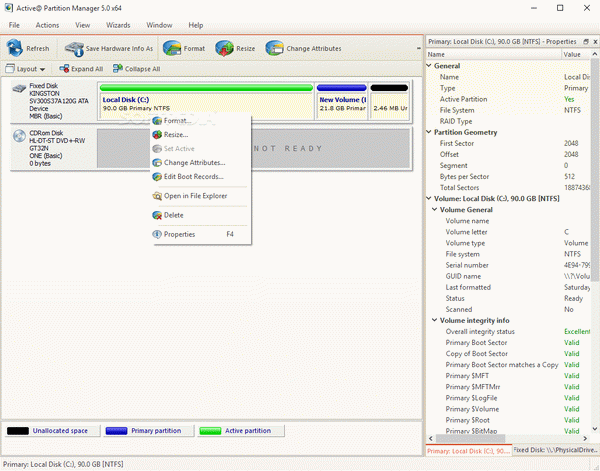Click the Open in File Explorer icon
This screenshot has height=471, width=600.
(x=157, y=196)
